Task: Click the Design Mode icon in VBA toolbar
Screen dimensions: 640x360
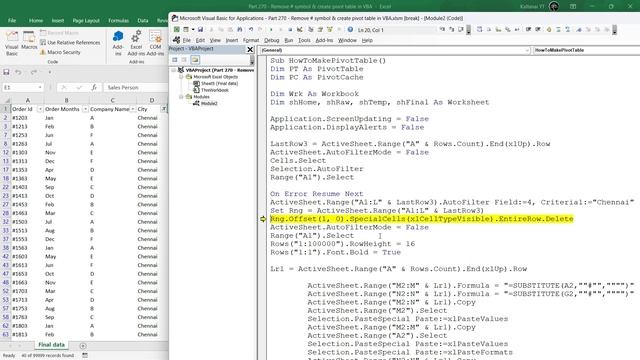Action: pyautogui.click(x=300, y=30)
